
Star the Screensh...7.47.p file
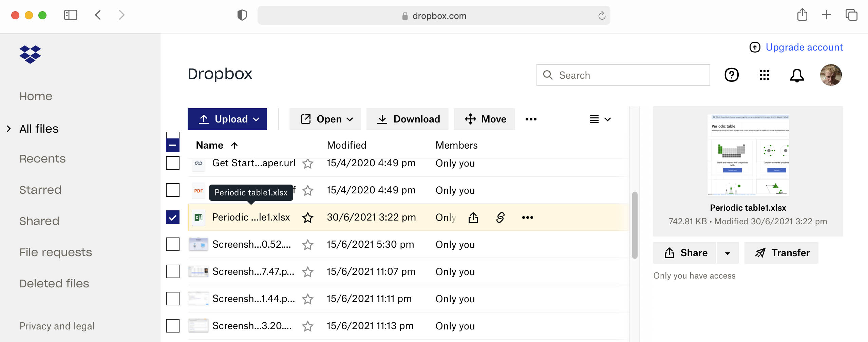(308, 272)
